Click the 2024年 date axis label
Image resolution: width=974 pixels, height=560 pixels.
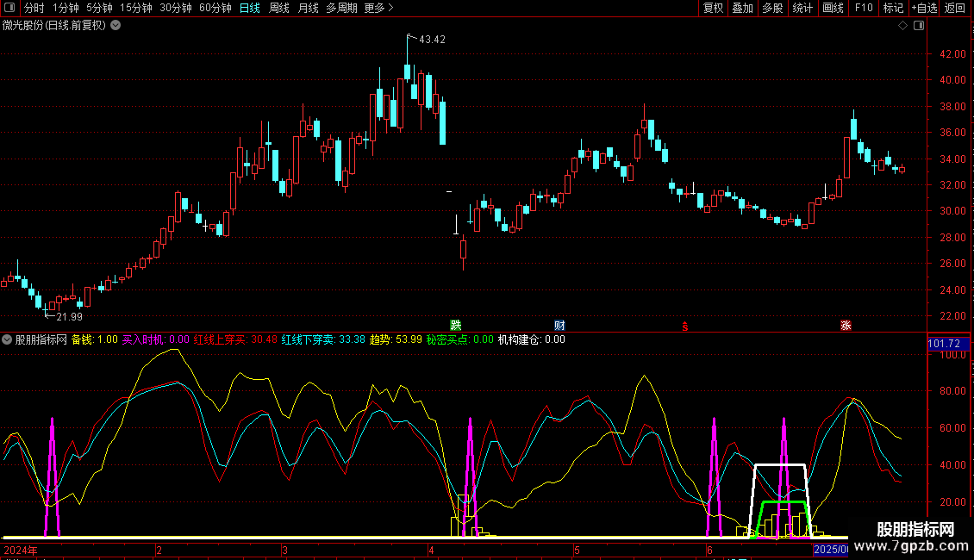[x=21, y=550]
